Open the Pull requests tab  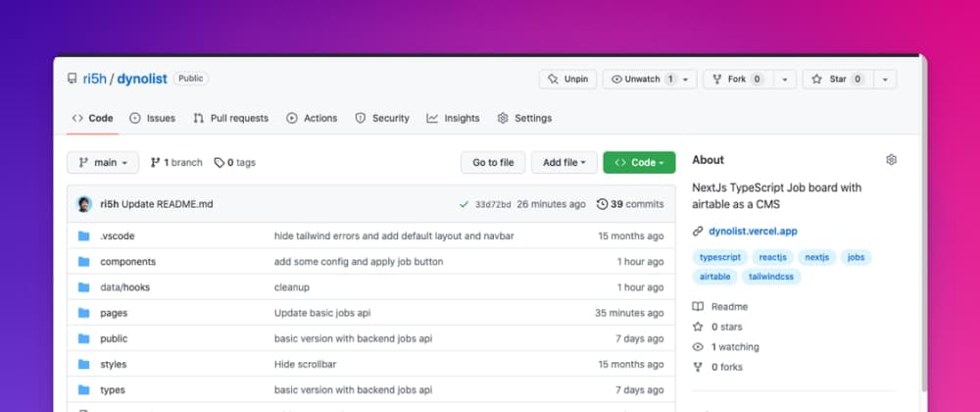point(231,118)
